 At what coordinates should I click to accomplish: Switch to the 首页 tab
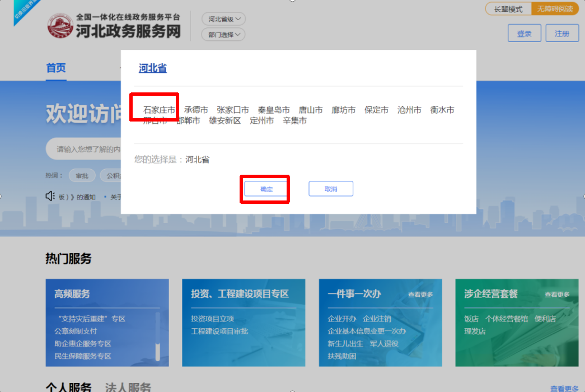point(56,68)
